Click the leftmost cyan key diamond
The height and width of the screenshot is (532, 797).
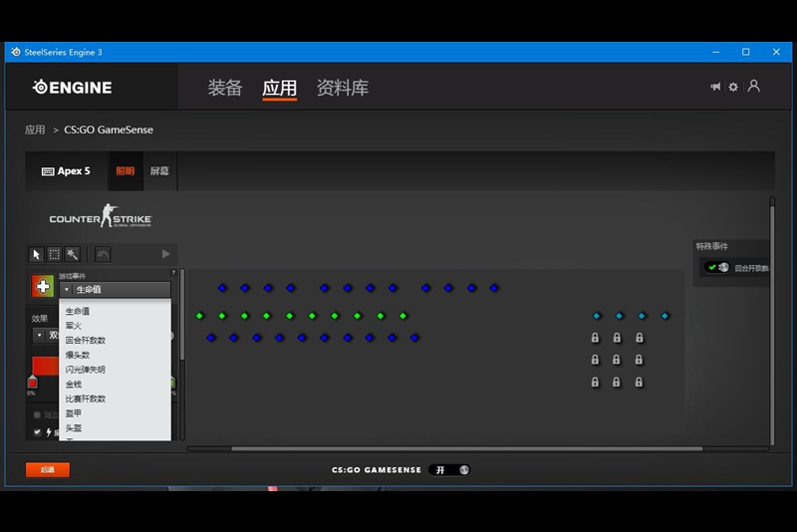pos(597,316)
